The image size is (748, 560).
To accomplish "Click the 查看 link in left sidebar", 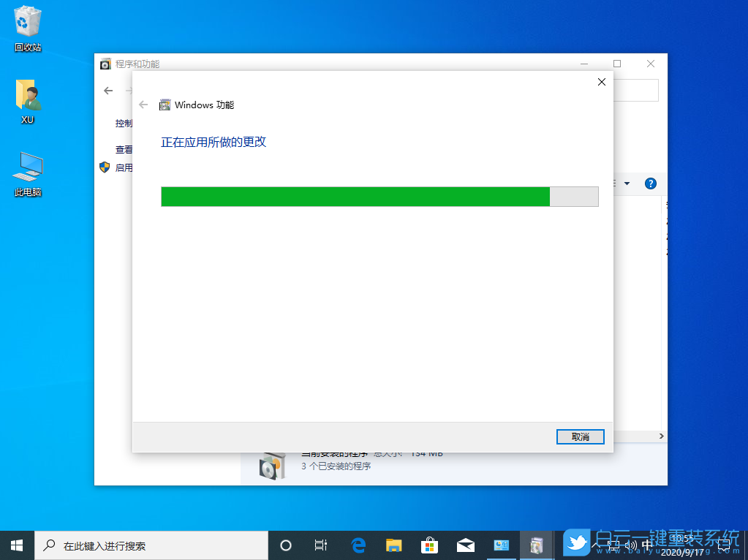I will click(123, 149).
